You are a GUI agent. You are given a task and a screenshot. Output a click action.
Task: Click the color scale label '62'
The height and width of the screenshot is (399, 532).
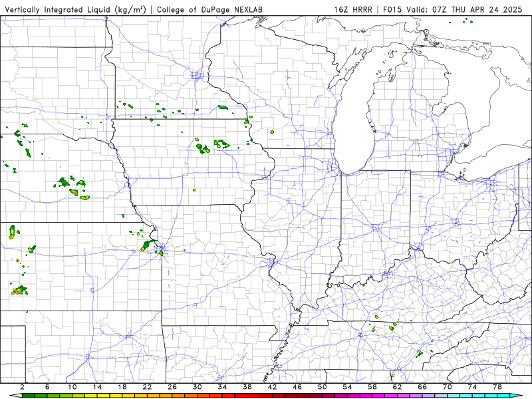click(x=397, y=387)
